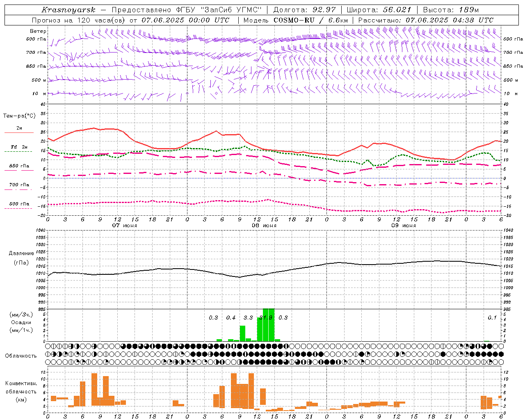Screen dimensions: 525x420
Task: Click the '08 июня' date label
Action: tap(264, 226)
